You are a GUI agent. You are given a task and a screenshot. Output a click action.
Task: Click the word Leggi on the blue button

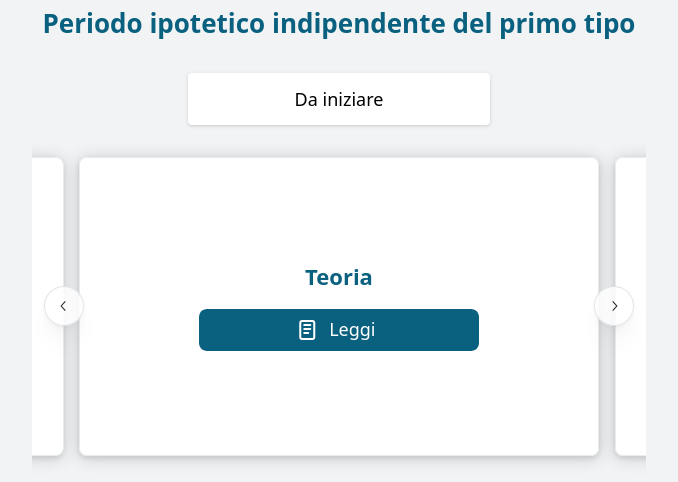[352, 330]
